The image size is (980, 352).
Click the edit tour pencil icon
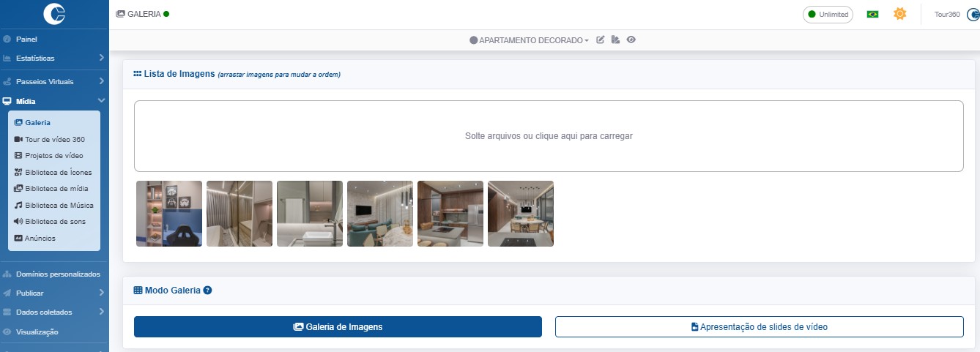point(601,40)
